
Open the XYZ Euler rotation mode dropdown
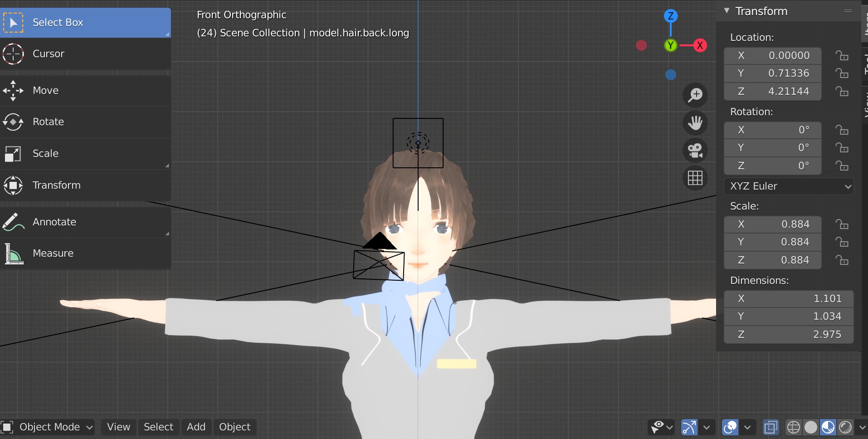[x=789, y=186]
